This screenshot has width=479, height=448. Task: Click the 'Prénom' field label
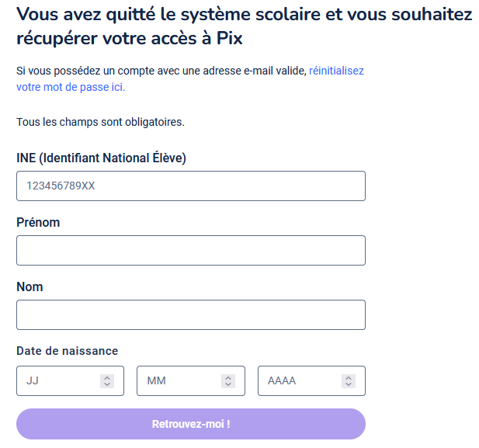(38, 222)
